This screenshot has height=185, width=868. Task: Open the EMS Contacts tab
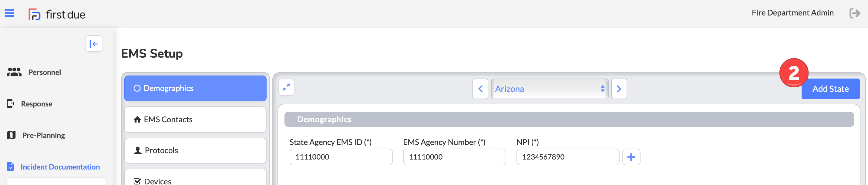coord(195,119)
